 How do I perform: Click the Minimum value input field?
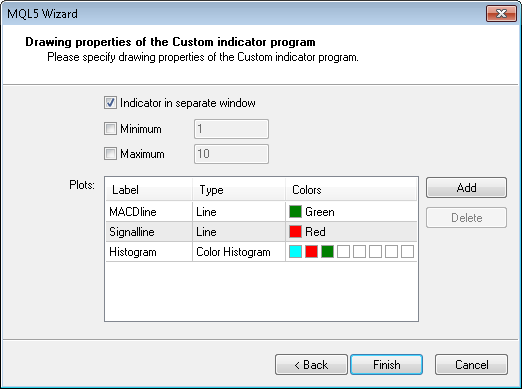(231, 129)
